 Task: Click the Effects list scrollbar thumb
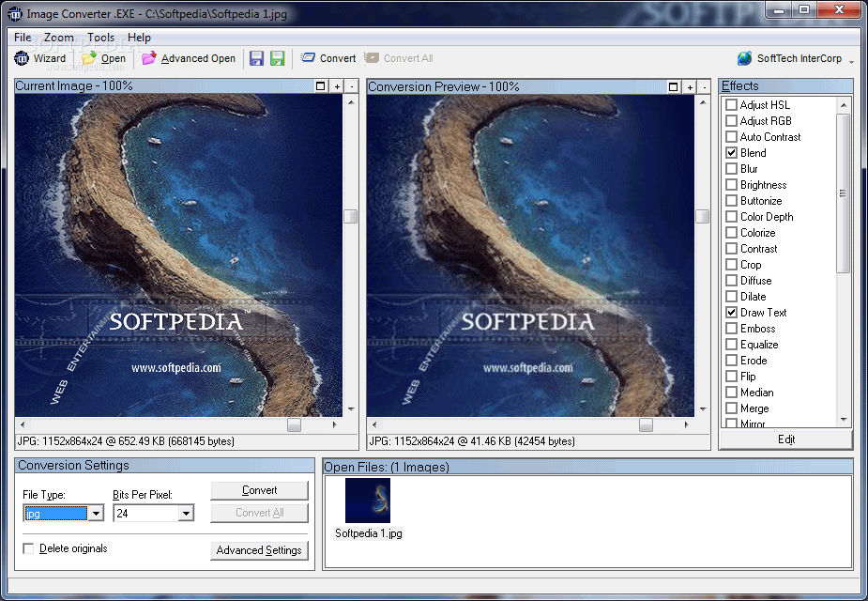pyautogui.click(x=843, y=193)
